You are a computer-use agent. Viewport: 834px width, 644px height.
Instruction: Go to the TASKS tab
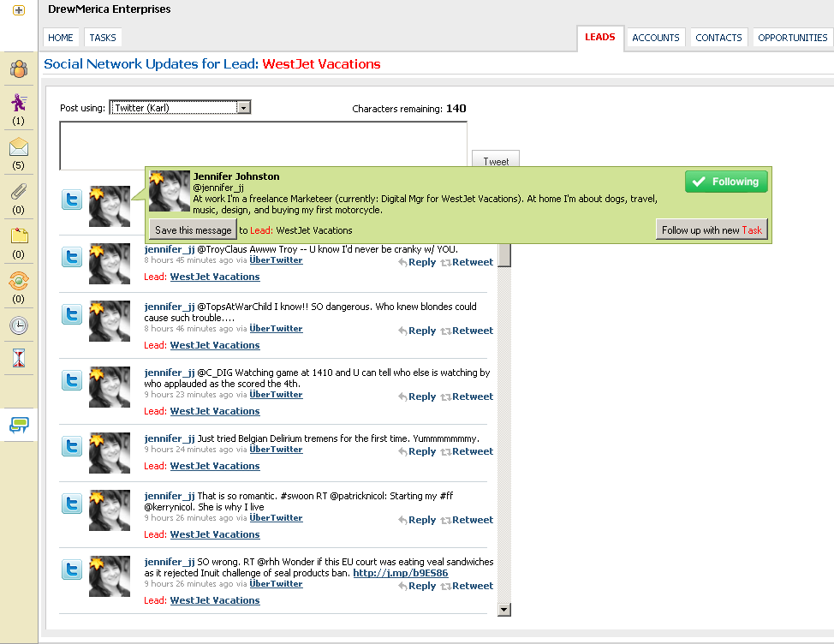[103, 38]
